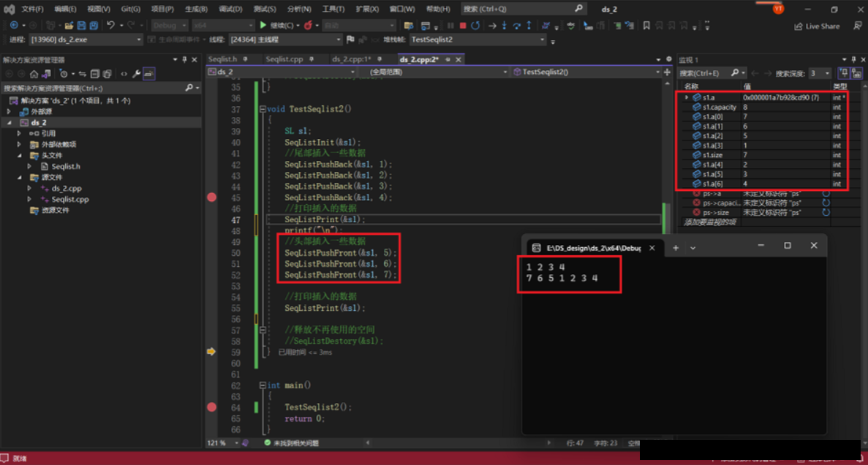The height and width of the screenshot is (465, 868).
Task: Click the Open File folder icon
Action: click(x=69, y=26)
